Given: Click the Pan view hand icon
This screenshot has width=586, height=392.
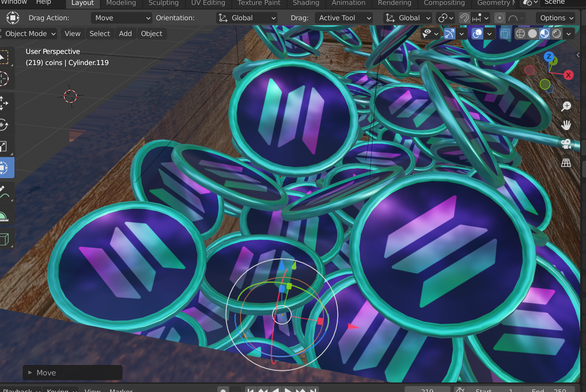Looking at the screenshot, I should (566, 125).
